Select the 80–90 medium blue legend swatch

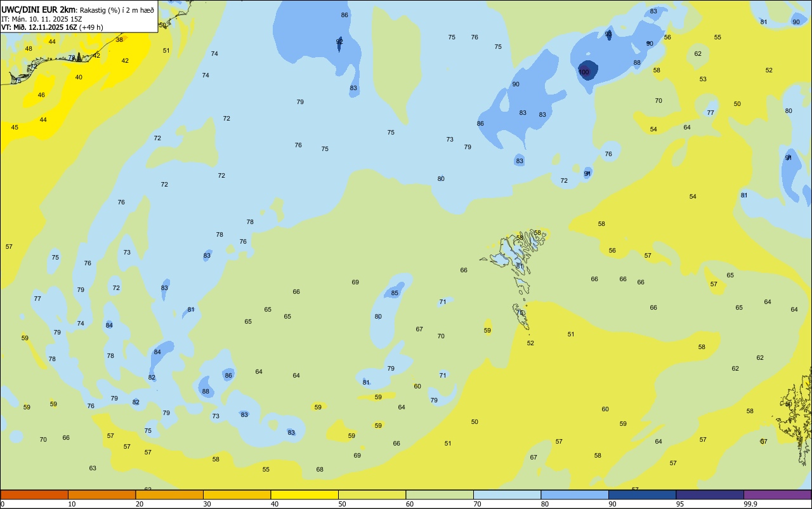(x=575, y=494)
